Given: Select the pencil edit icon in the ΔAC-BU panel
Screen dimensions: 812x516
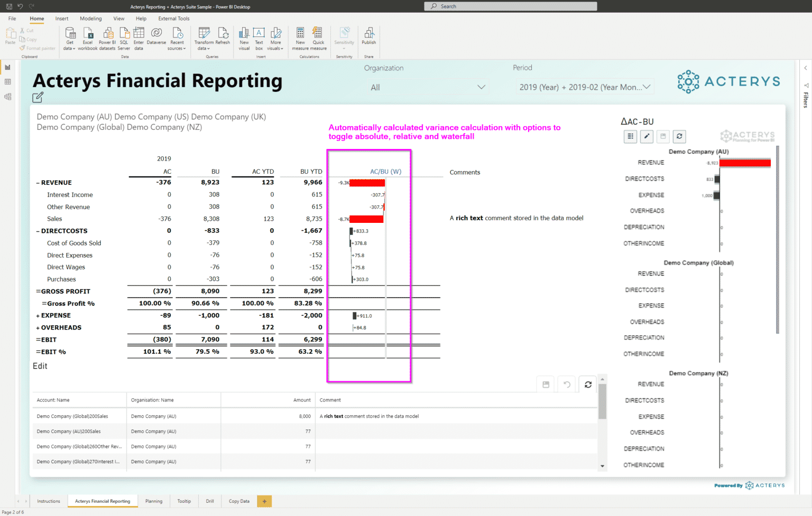Looking at the screenshot, I should point(647,136).
